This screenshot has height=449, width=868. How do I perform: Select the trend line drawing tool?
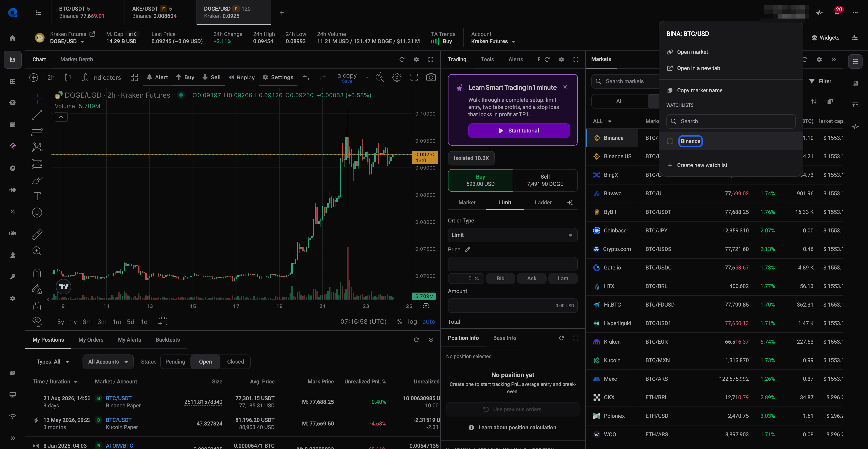(x=37, y=115)
